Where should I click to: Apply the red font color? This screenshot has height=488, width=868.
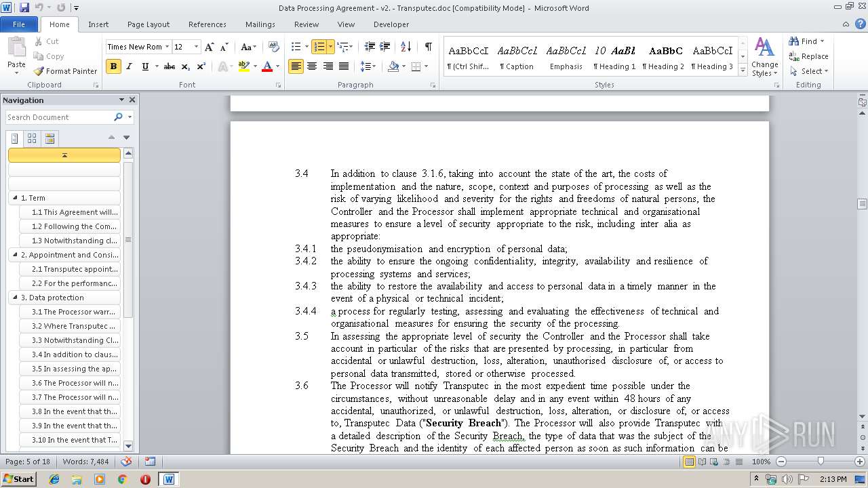tap(267, 66)
